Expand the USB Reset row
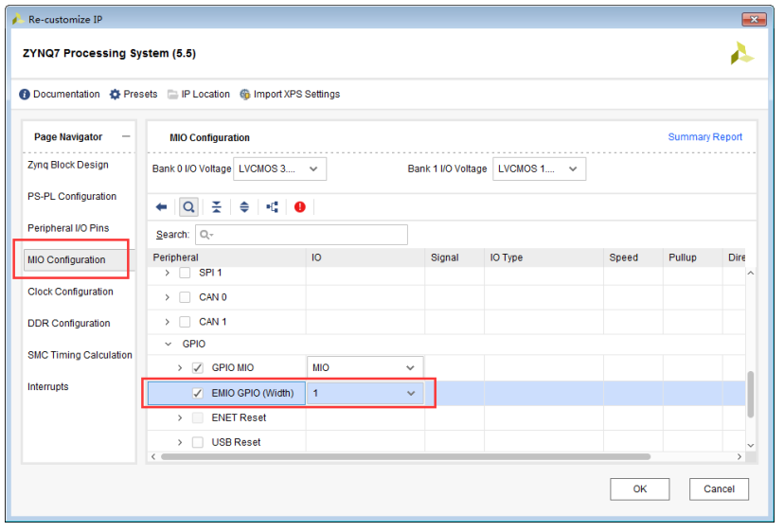Screen dimensions: 784x532 180,442
